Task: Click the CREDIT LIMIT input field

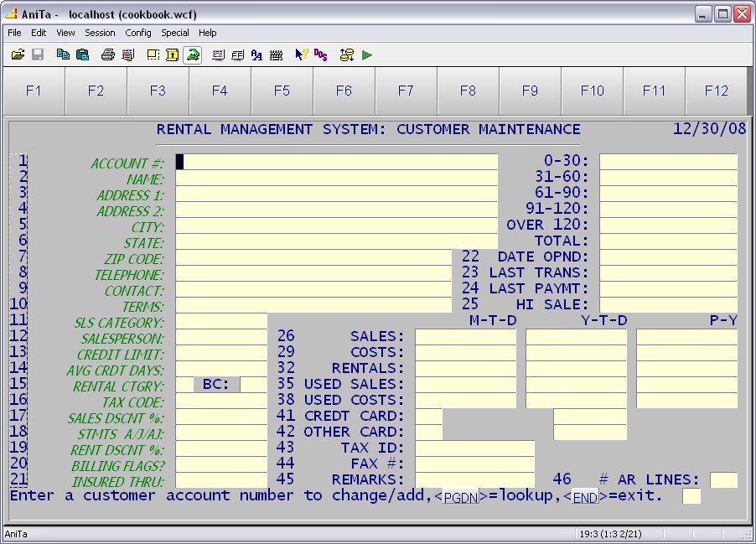Action: point(221,353)
